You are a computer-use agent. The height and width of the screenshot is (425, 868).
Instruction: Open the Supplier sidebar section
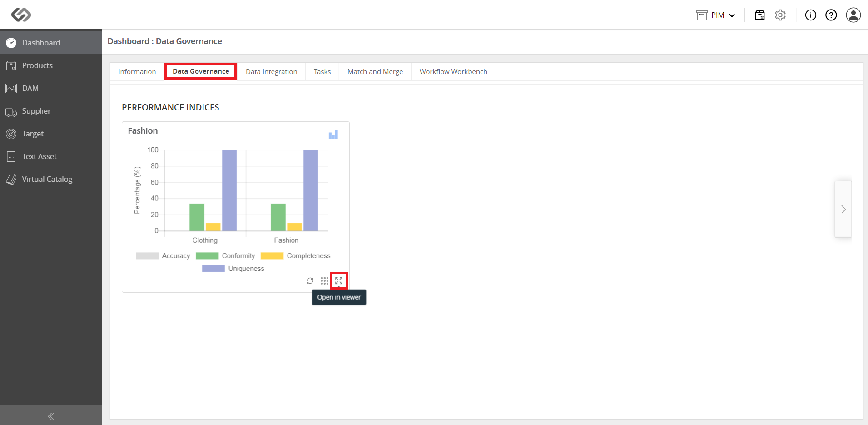coord(51,111)
